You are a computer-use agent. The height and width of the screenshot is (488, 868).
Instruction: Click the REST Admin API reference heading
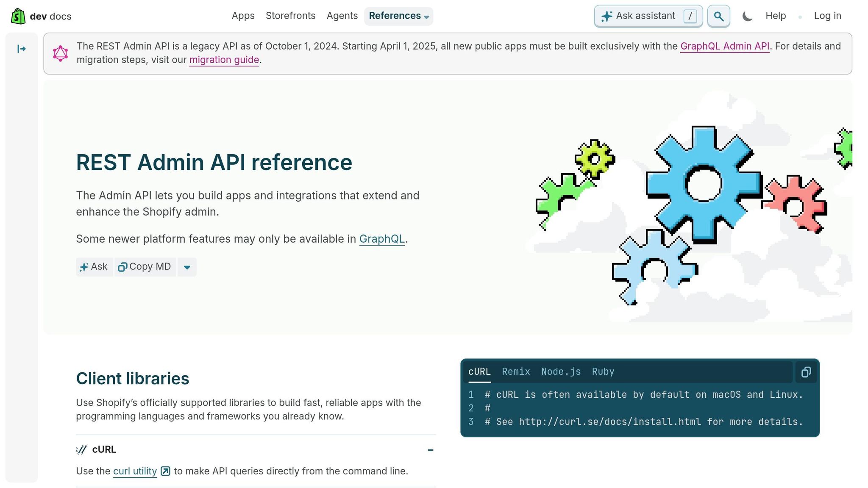(x=214, y=162)
